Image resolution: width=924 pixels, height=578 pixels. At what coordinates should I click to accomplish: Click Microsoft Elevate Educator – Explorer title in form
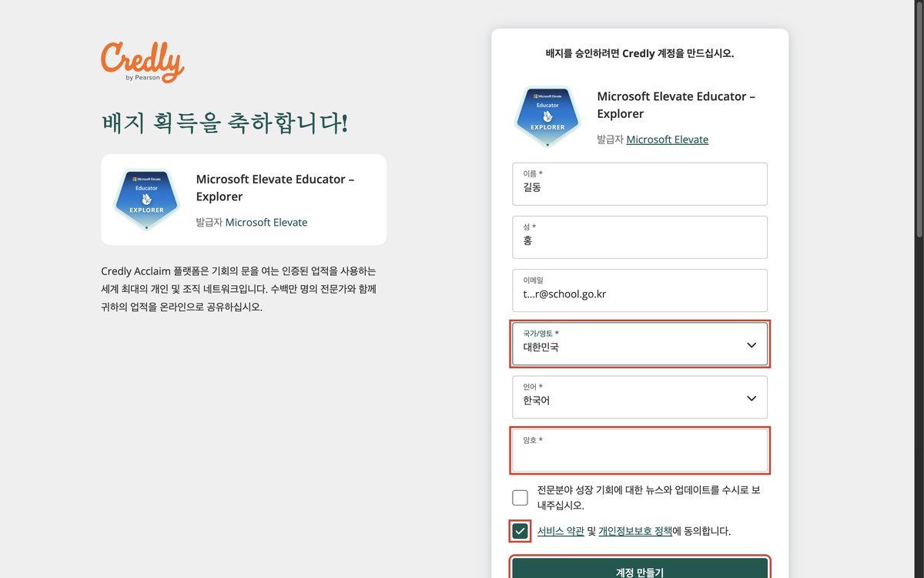(676, 105)
